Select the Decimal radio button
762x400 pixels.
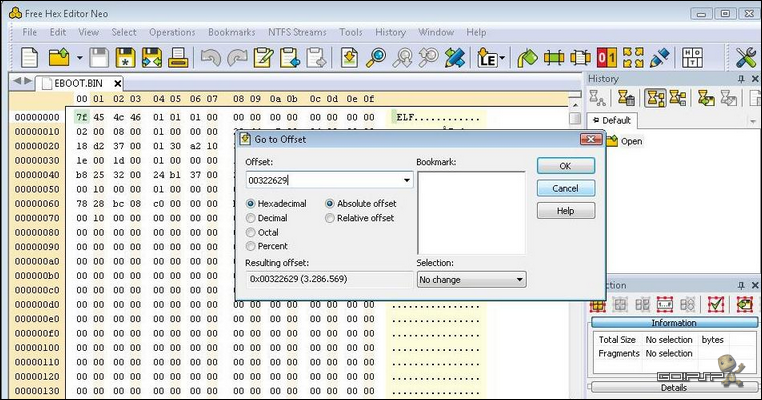[251, 218]
